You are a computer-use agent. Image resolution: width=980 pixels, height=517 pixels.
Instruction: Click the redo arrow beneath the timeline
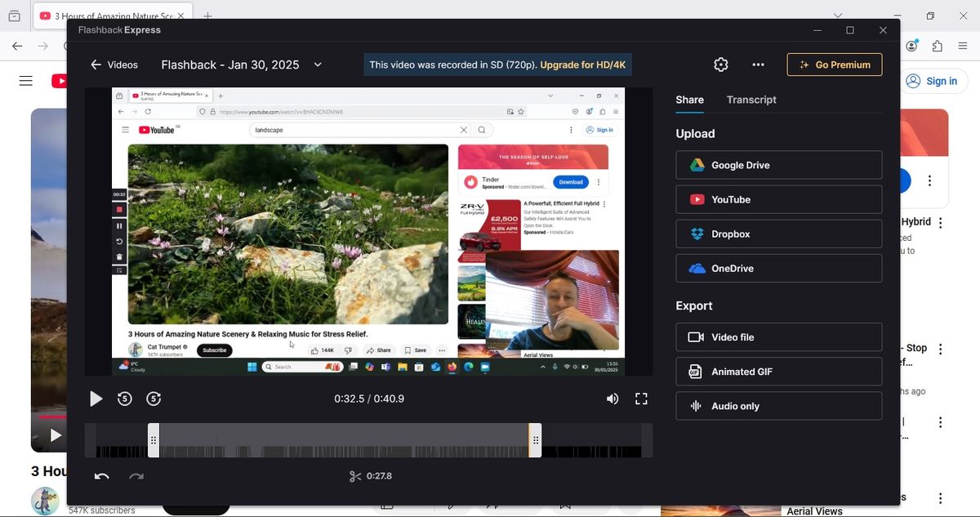click(x=136, y=475)
